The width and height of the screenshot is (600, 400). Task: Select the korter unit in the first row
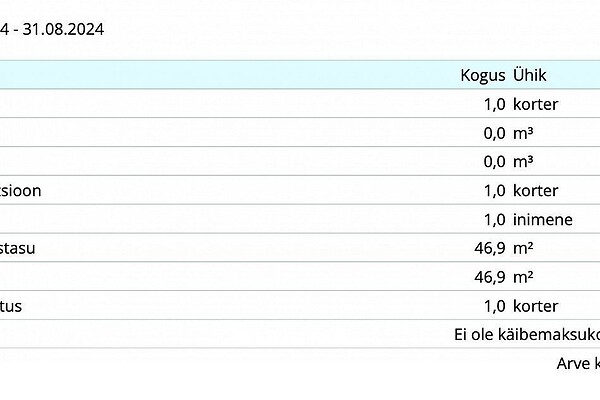click(x=535, y=104)
